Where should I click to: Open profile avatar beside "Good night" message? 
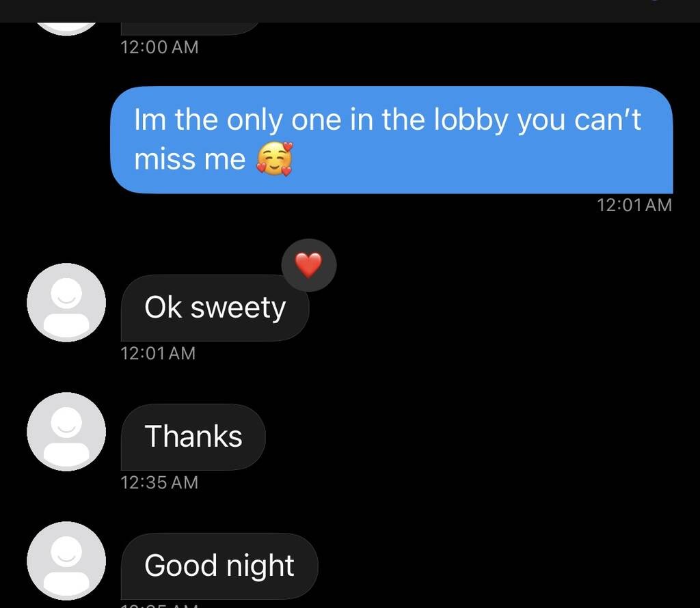coord(66,561)
